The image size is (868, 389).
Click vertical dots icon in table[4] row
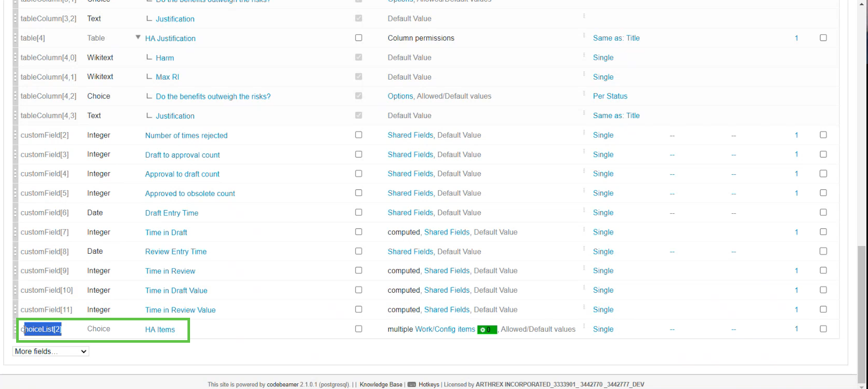click(x=584, y=35)
